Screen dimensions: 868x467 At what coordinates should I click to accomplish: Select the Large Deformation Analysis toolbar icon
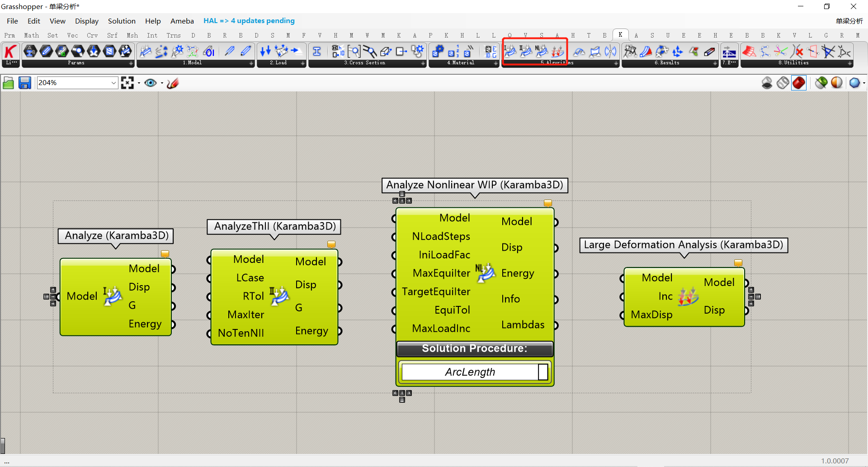tap(558, 51)
